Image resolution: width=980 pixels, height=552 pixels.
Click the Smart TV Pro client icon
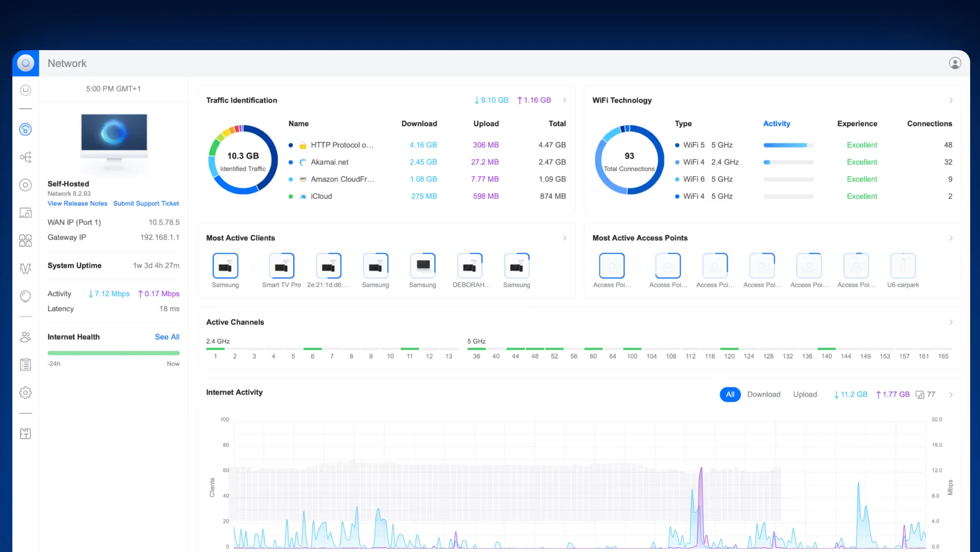point(281,266)
